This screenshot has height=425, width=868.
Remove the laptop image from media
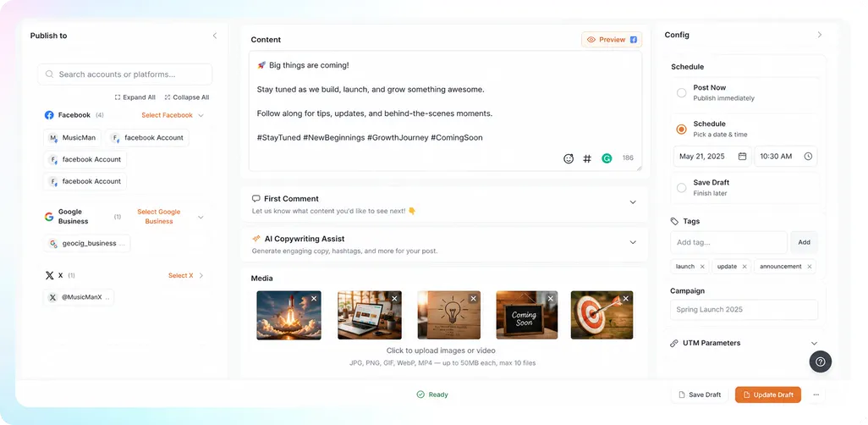point(395,299)
